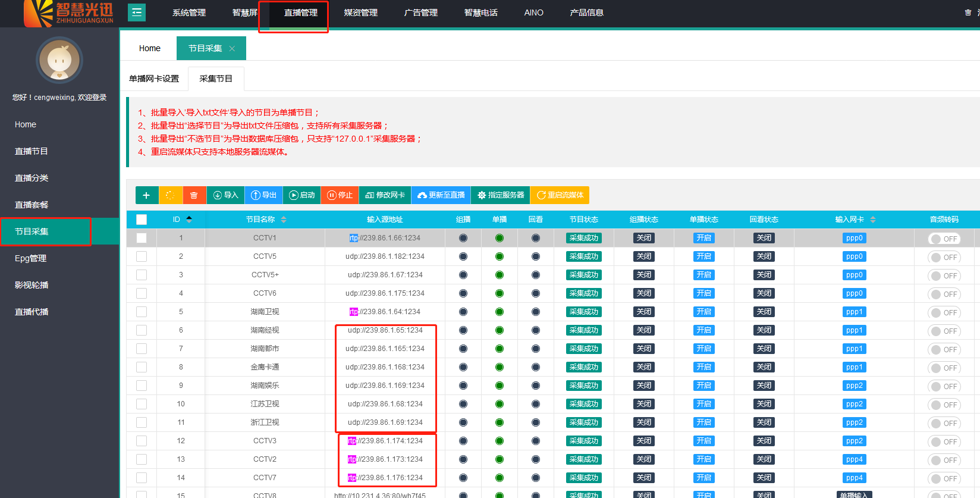
Task: Click the user avatar picture
Action: point(59,60)
